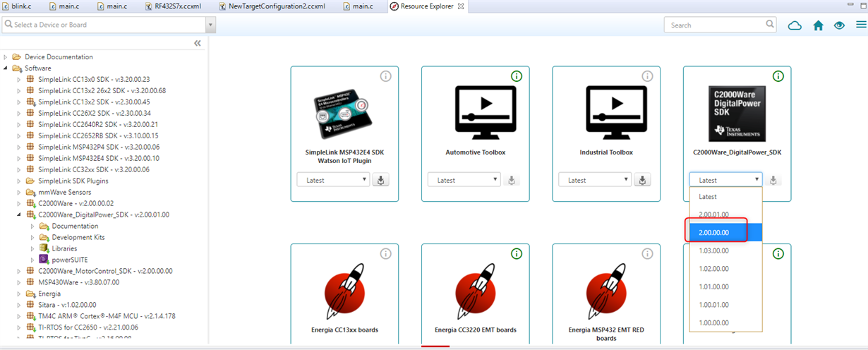Select version 2.00.01.00 from the list

tap(726, 215)
